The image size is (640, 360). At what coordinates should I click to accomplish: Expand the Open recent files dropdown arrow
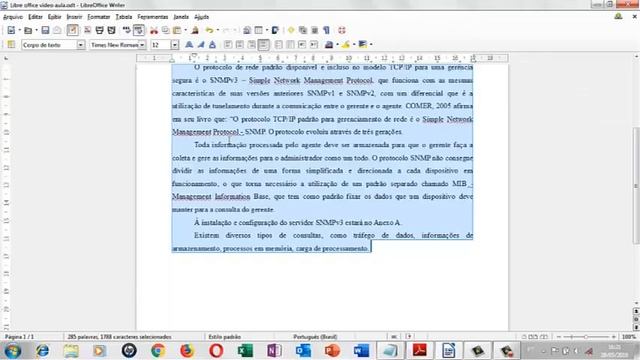36,30
